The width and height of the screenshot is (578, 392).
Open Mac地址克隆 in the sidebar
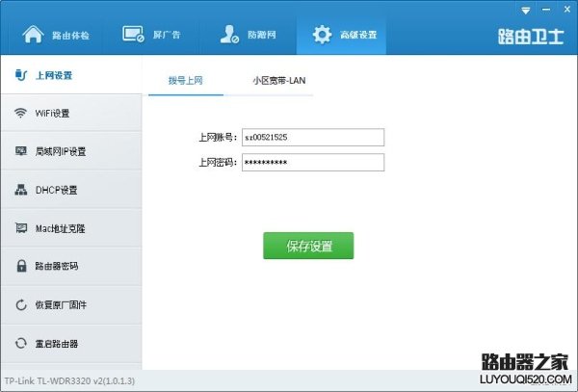[71, 228]
